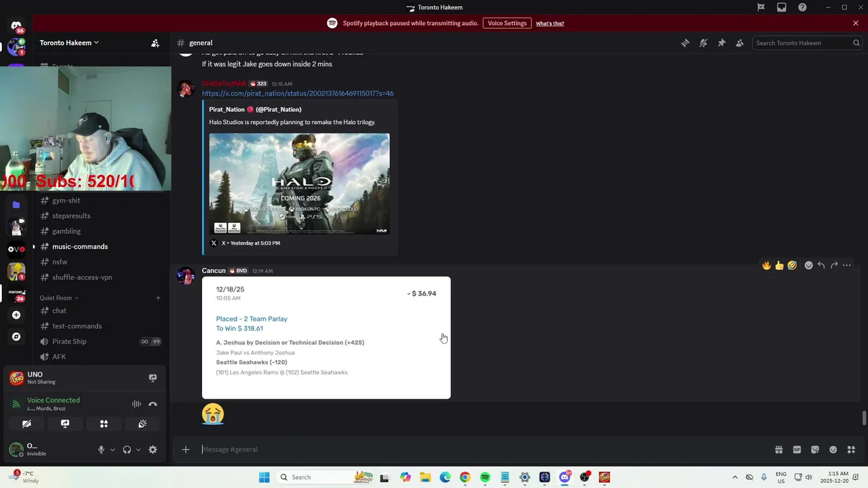Collapse the Quiet Room category
Screen dimensions: 868x488
58,298
